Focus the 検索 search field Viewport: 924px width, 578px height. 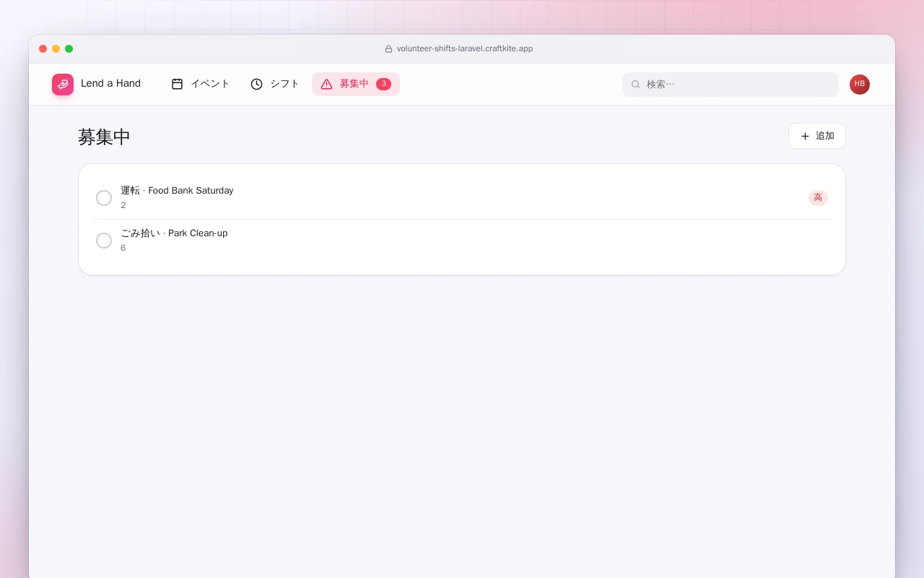click(x=731, y=85)
